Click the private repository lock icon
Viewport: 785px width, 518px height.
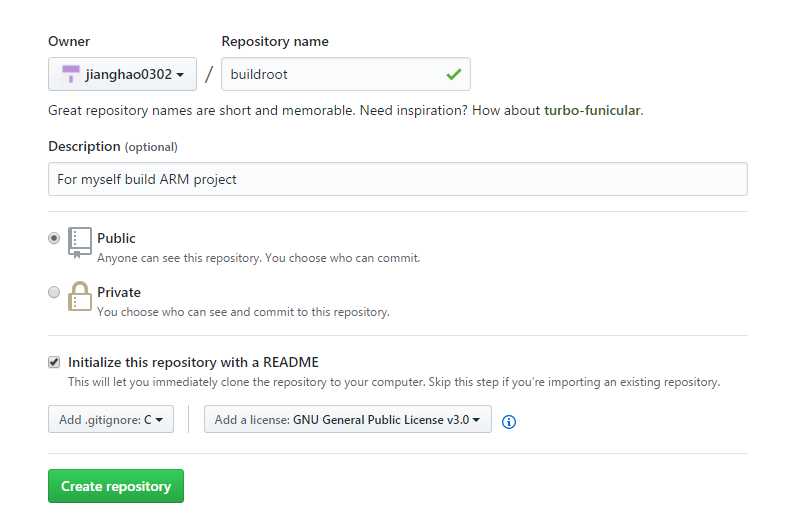point(80,296)
